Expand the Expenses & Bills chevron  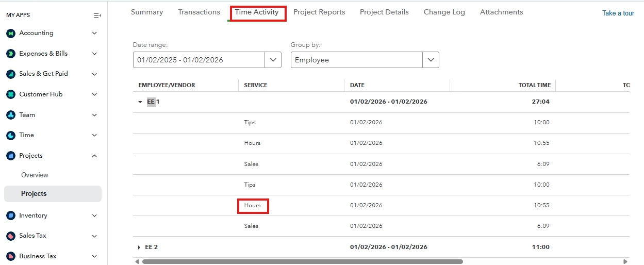click(94, 54)
